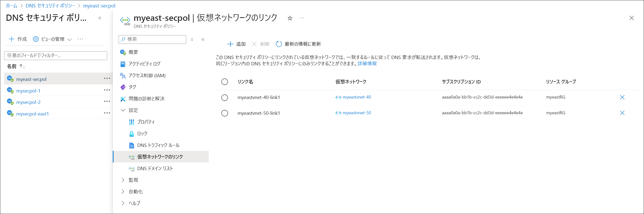
Task: Toggle the select-all radio in table header
Action: [x=224, y=82]
